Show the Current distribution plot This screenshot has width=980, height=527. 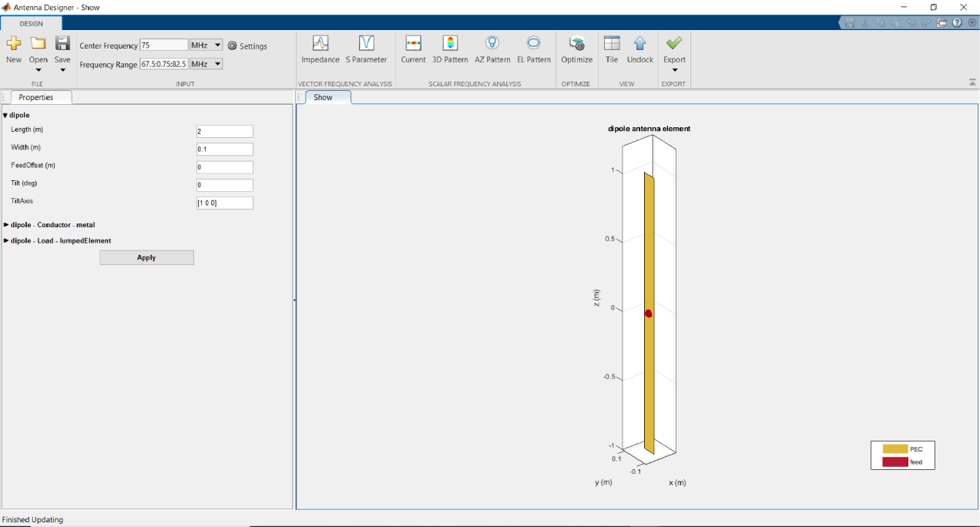point(413,49)
